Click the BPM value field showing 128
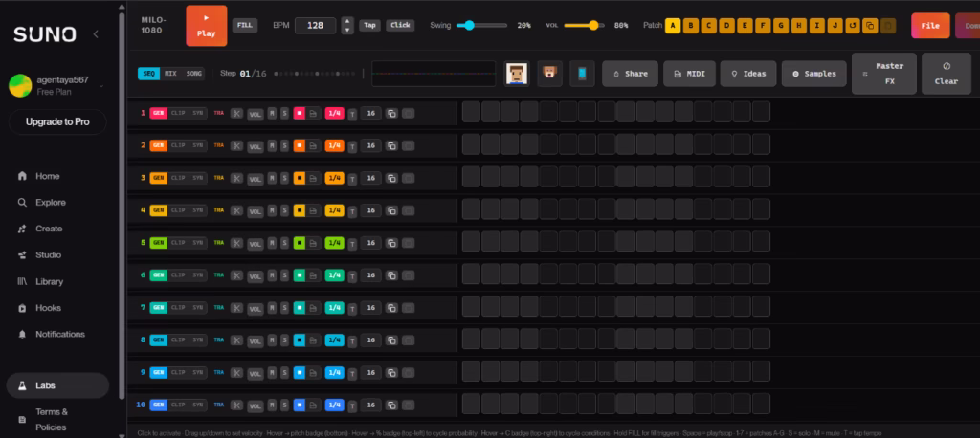Image resolution: width=980 pixels, height=438 pixels. [316, 26]
